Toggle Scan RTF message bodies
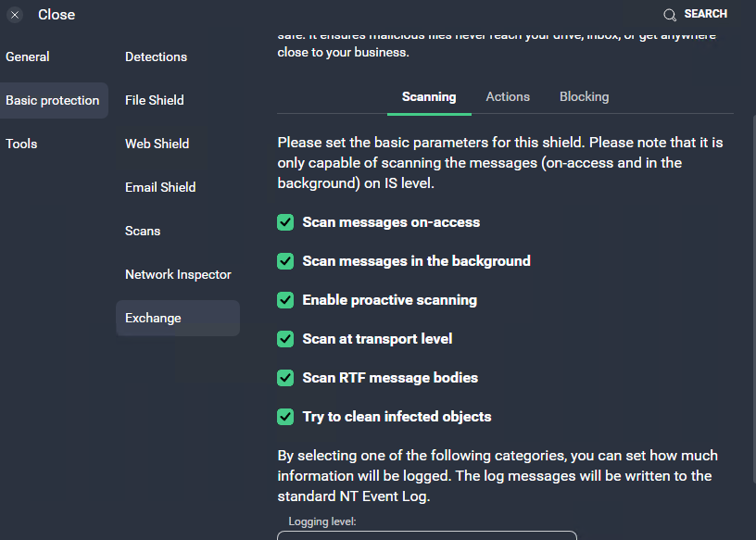The image size is (756, 540). click(x=285, y=378)
